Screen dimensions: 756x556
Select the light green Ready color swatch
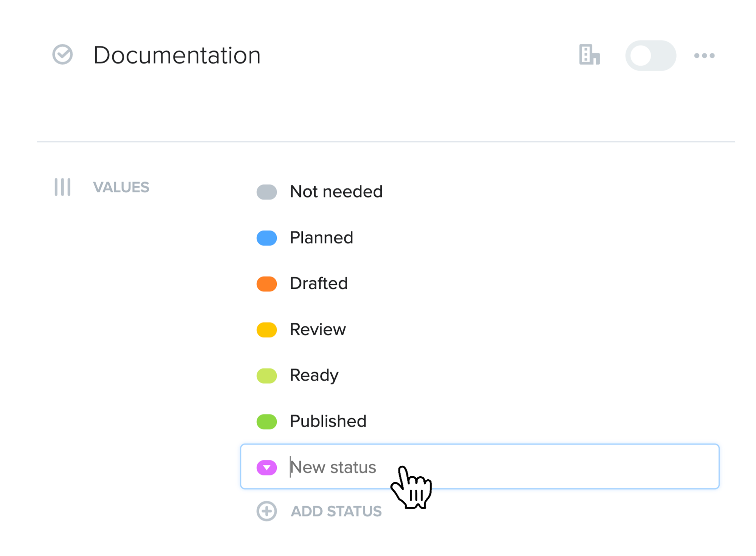coord(266,376)
